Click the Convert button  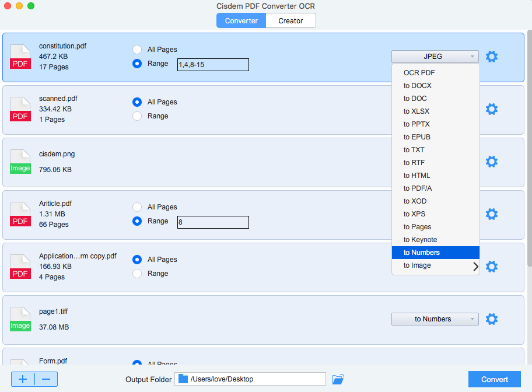(494, 379)
